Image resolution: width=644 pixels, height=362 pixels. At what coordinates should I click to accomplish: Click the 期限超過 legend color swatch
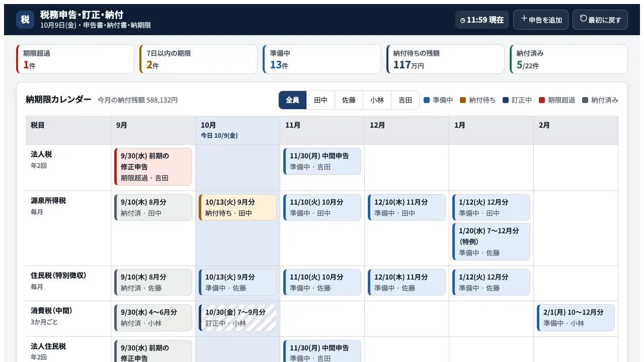pos(542,100)
